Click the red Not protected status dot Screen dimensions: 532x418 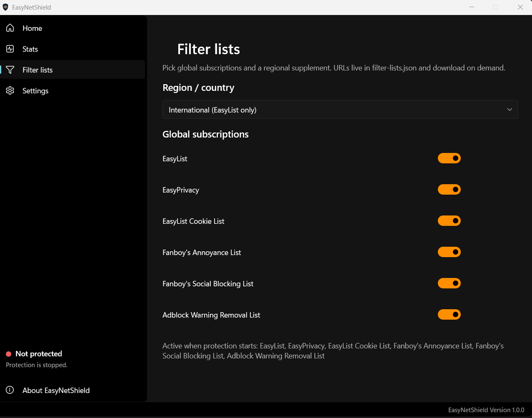click(8, 354)
